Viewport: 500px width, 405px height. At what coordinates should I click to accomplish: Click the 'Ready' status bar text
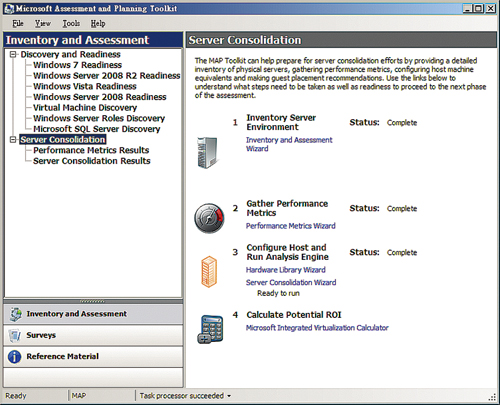16,396
